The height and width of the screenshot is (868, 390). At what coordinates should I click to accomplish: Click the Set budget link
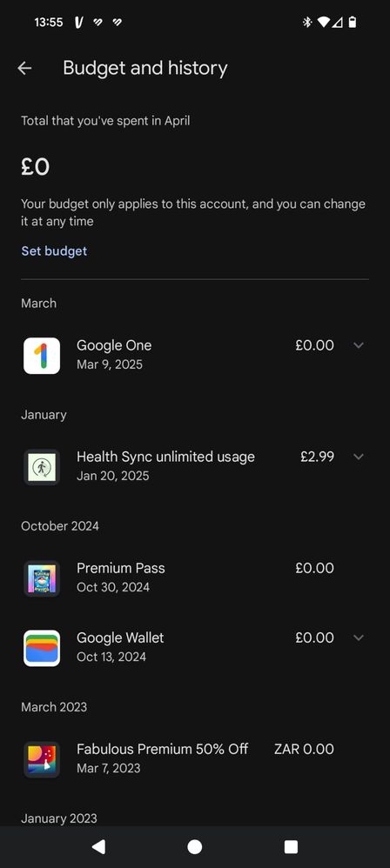tap(54, 250)
